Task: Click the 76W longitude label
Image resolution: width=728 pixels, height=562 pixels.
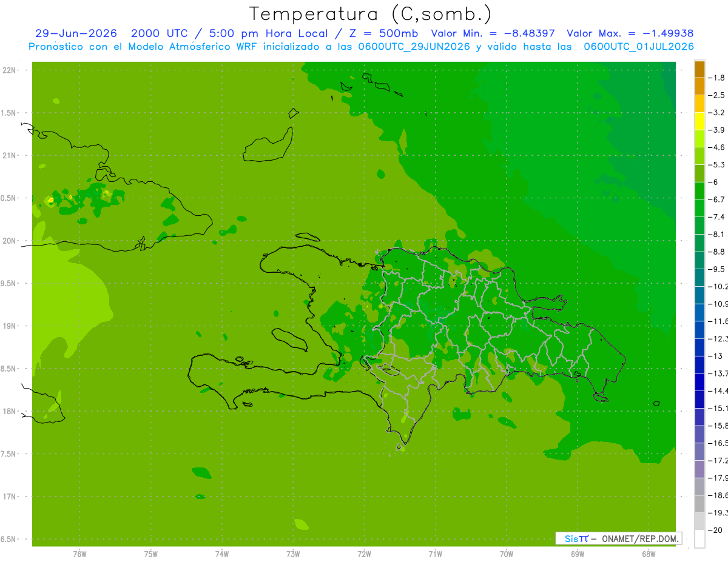Action: click(79, 554)
